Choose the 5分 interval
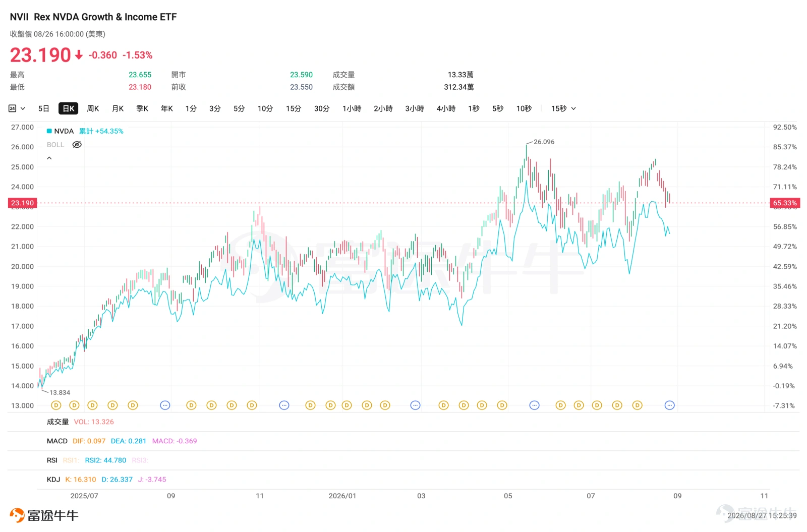The height and width of the screenshot is (532, 807). pos(239,108)
